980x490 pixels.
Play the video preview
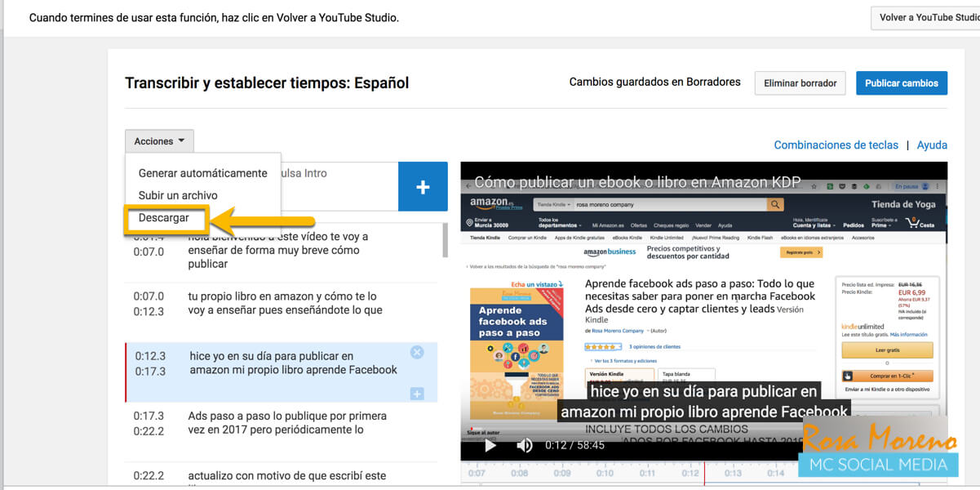pos(490,445)
